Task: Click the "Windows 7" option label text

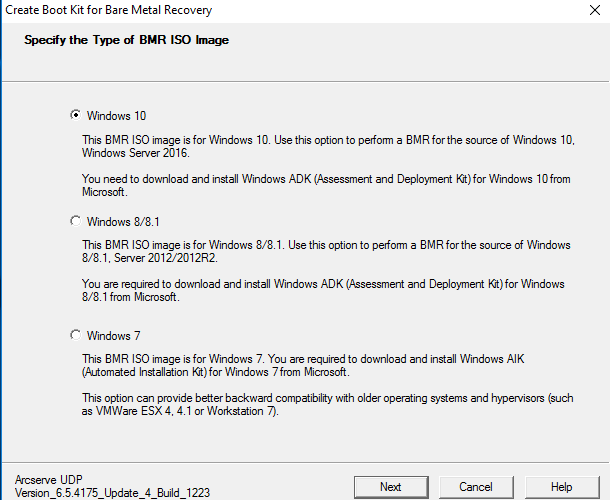Action: coord(113,335)
